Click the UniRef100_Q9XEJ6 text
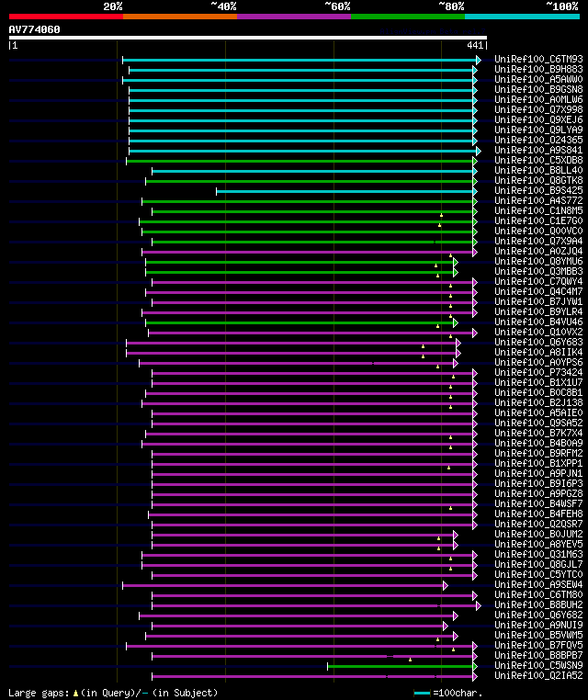This screenshot has height=700, width=588. coord(538,119)
